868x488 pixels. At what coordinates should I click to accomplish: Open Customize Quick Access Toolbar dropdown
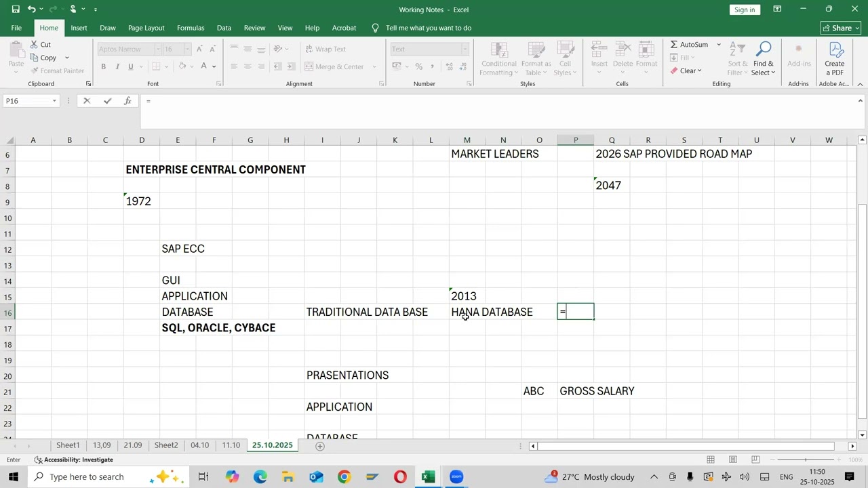(x=95, y=9)
